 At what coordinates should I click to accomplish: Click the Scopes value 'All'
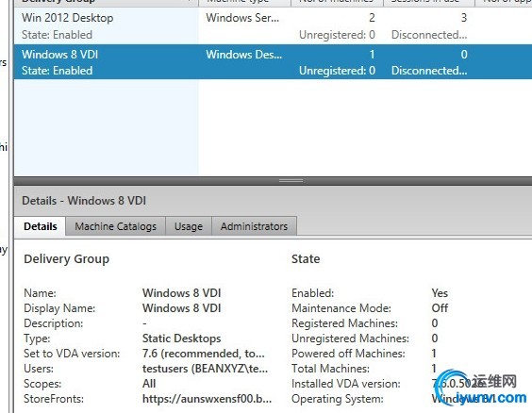click(x=149, y=384)
